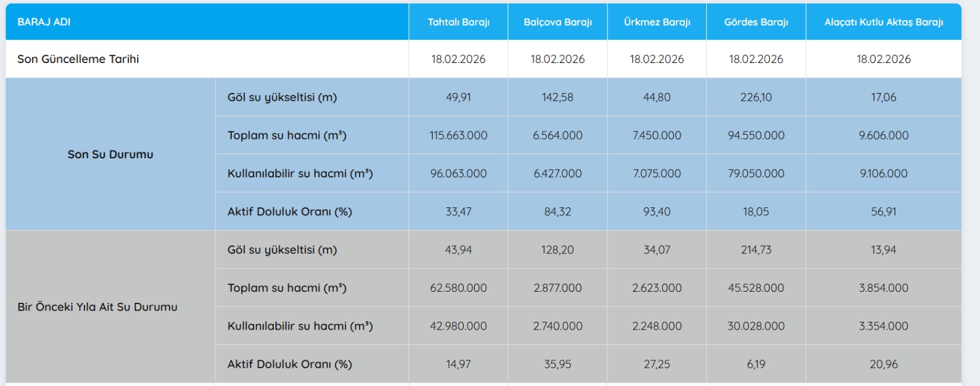Click Tahtalı's update date 18.02.2026
The width and height of the screenshot is (980, 386).
point(458,59)
